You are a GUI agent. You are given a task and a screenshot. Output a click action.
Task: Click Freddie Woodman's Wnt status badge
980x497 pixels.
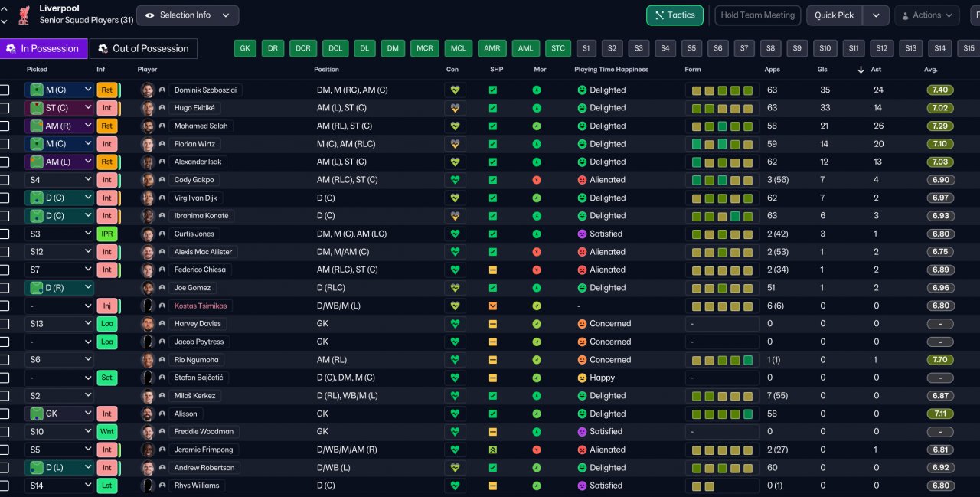coord(107,431)
